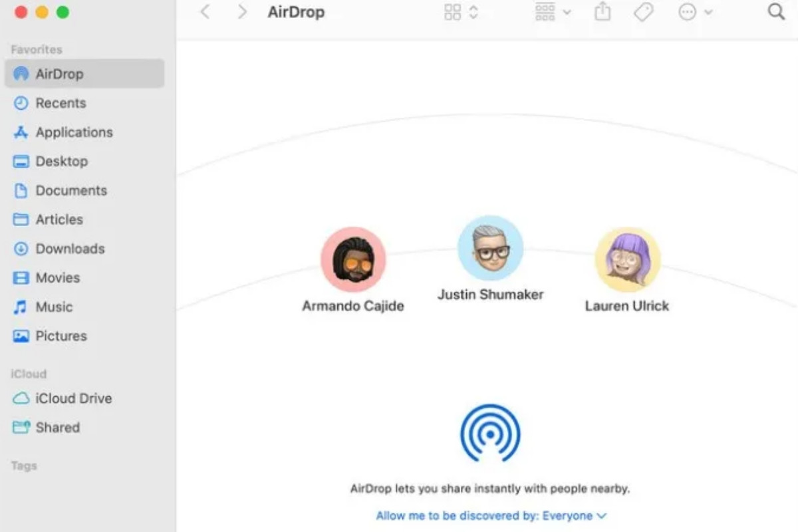Click the large blue AirDrop radar icon
Viewport: 798px width, 532px height.
tap(490, 433)
